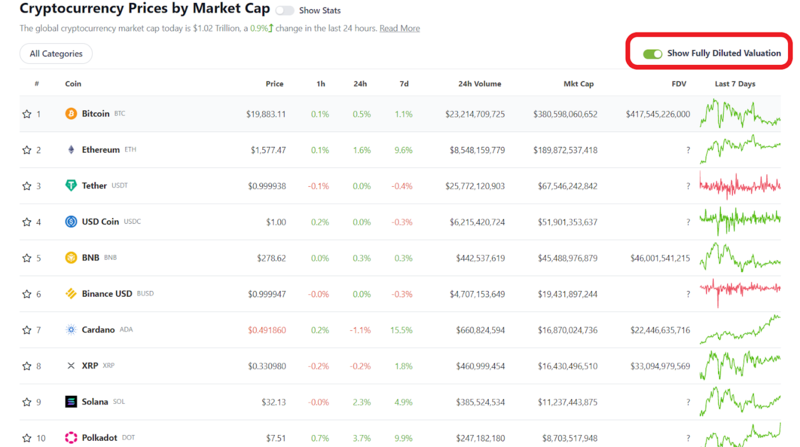Sort table by Mkt Cap column
The image size is (800, 447).
(x=579, y=84)
